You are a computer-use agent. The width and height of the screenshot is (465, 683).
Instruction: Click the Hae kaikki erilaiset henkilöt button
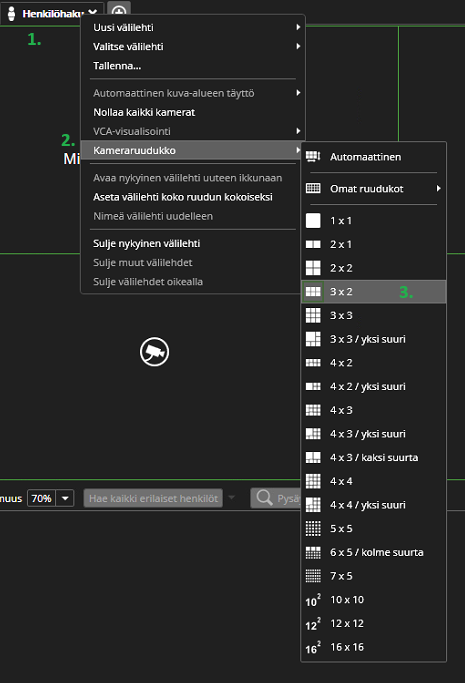pyautogui.click(x=153, y=498)
